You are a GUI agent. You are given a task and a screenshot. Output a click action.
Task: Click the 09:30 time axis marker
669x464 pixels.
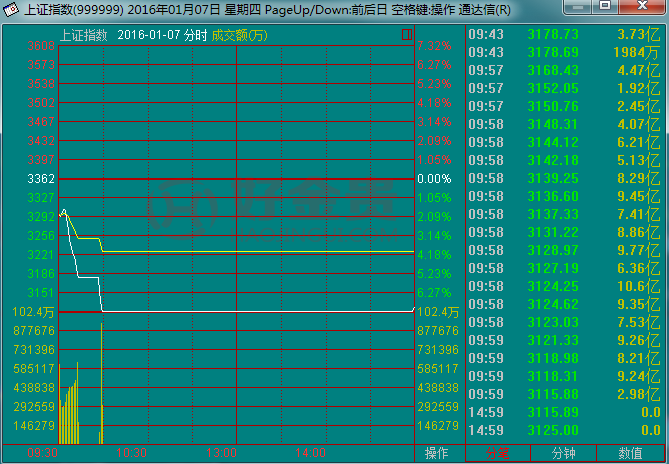point(41,453)
